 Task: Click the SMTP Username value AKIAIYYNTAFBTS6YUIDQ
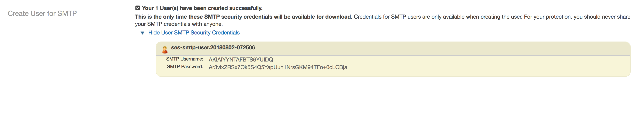240,60
